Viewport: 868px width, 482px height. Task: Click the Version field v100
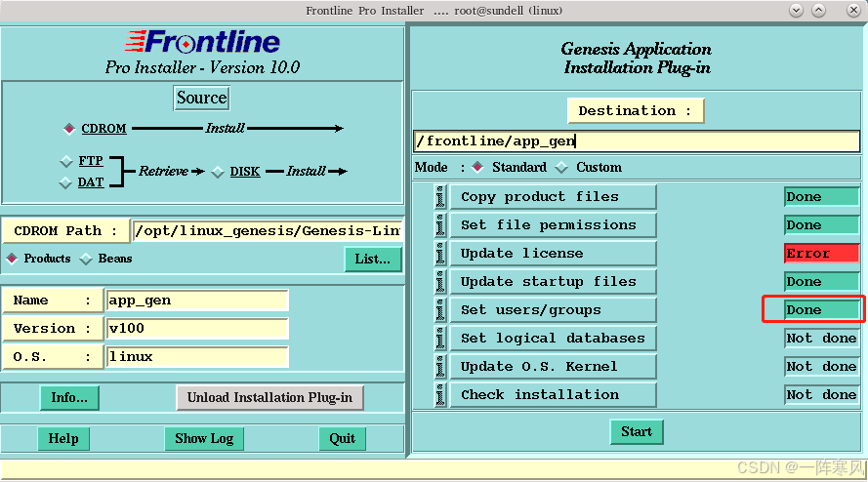point(197,329)
